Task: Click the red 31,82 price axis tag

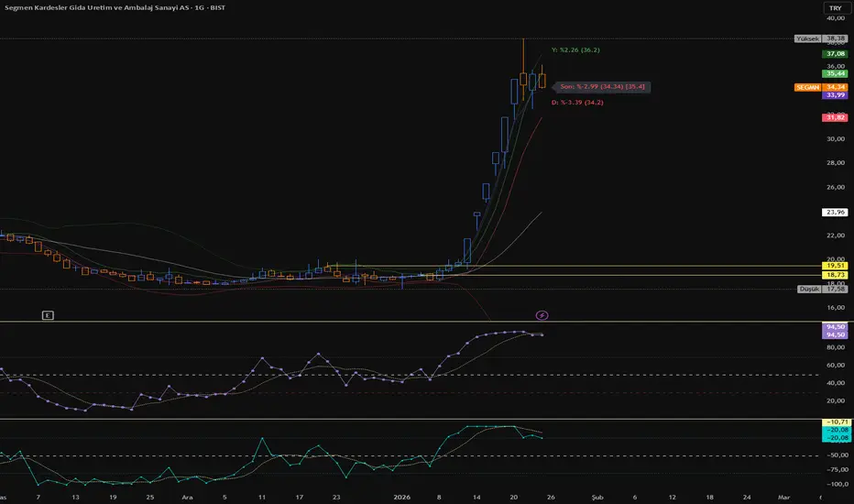Action: [835, 117]
